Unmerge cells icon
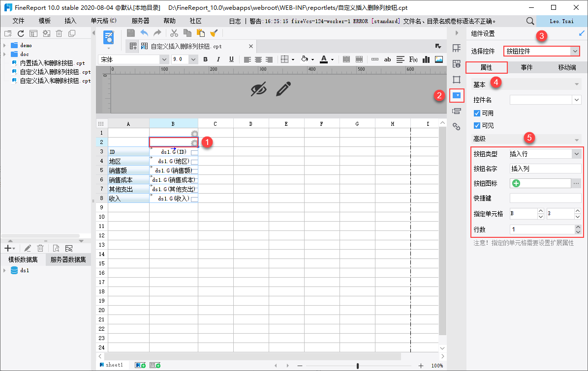Screen dimensions: 588x371 coord(359,59)
